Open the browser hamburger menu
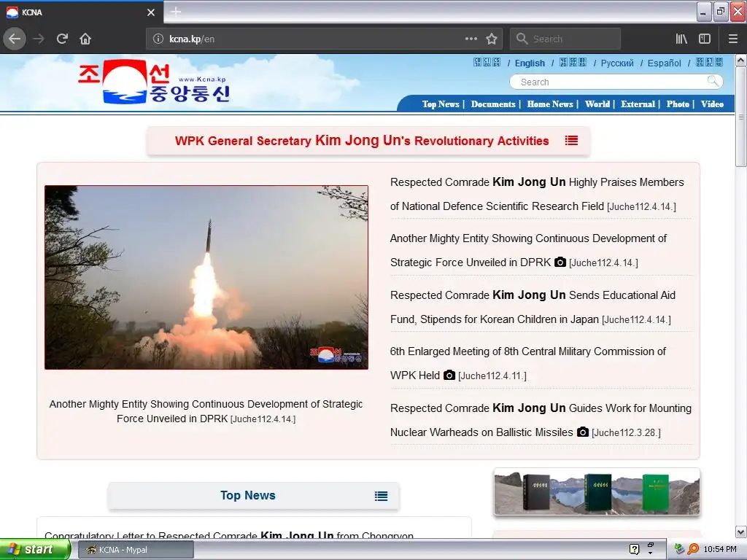The height and width of the screenshot is (560, 747). (732, 39)
